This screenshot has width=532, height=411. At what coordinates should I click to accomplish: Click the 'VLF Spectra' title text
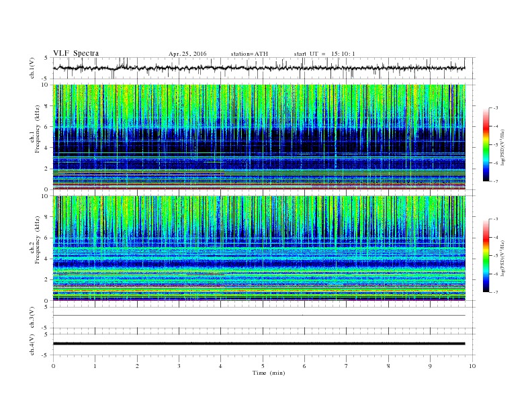(76, 53)
